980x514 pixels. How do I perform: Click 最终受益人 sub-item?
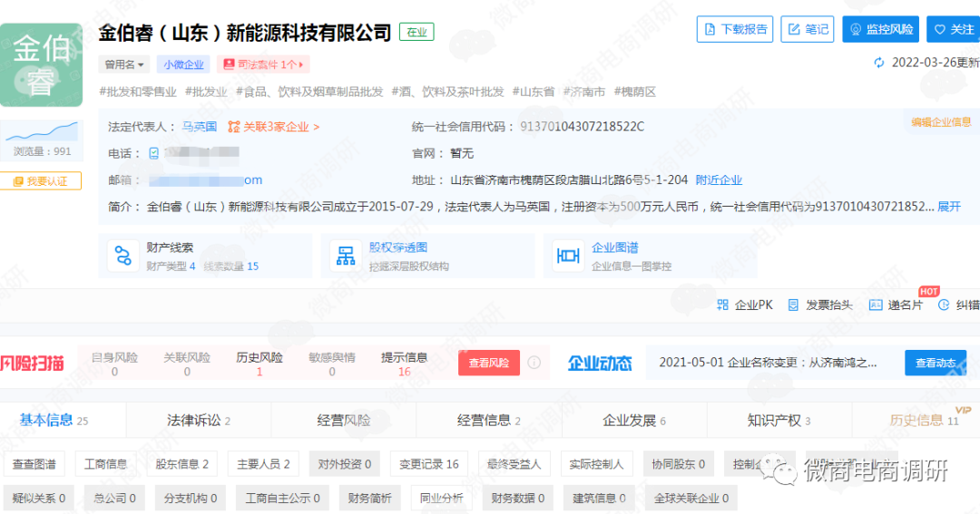pyautogui.click(x=514, y=464)
